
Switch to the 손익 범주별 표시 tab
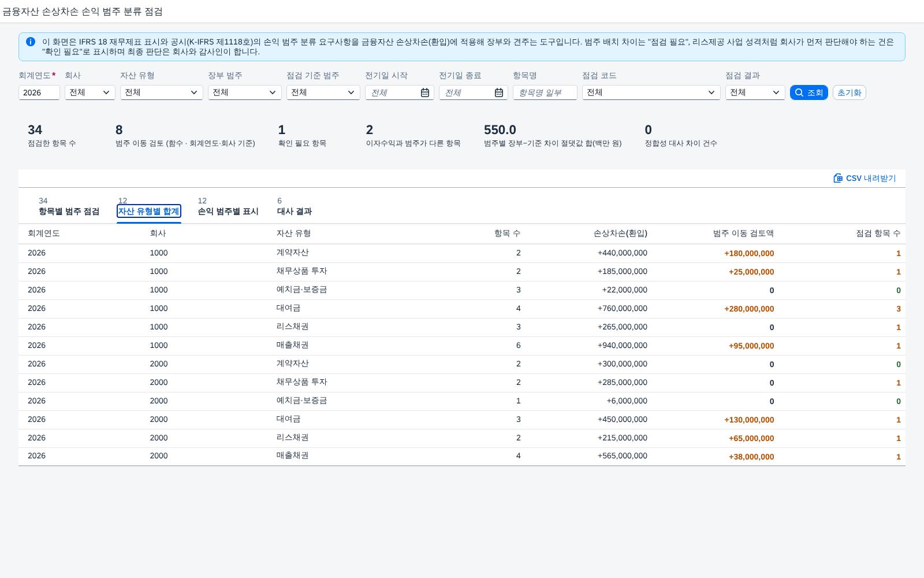[228, 207]
